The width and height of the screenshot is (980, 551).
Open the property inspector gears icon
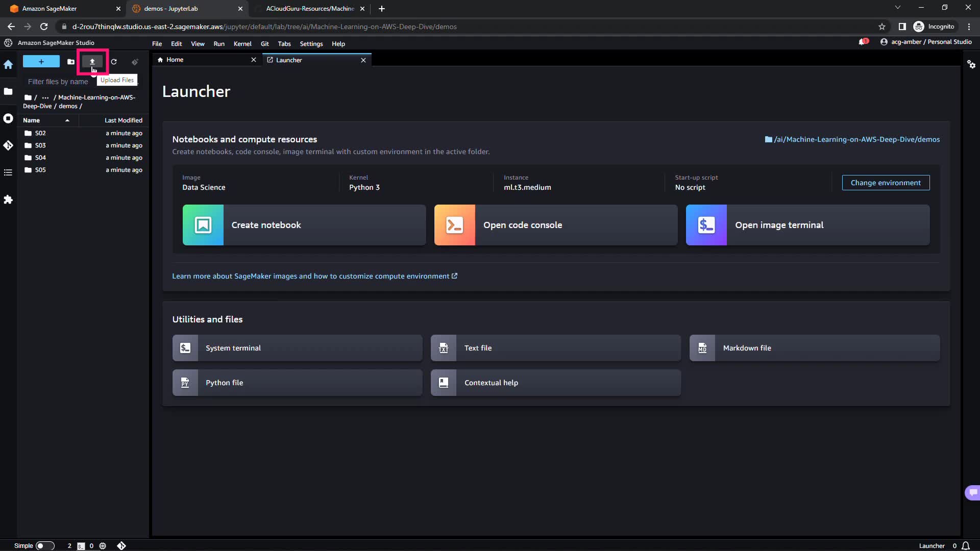tap(971, 64)
